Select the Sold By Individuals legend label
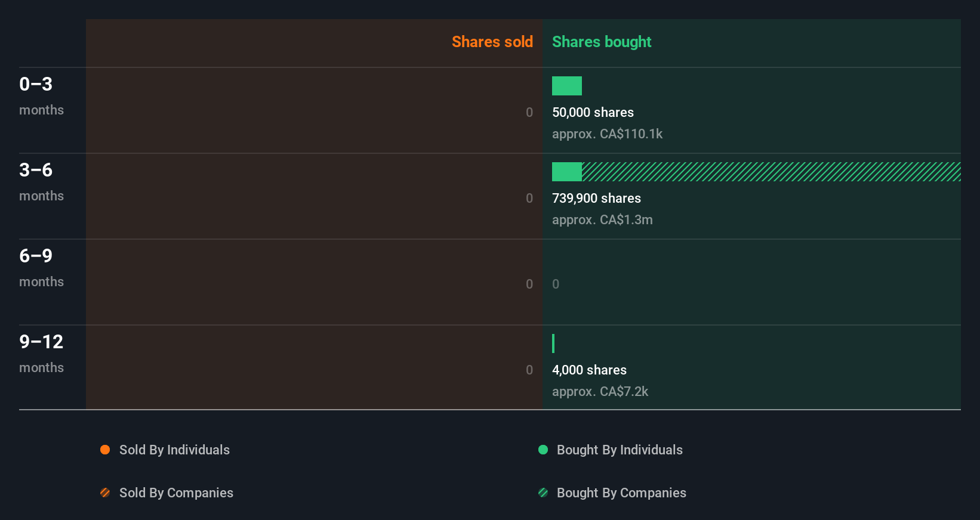 pos(174,450)
